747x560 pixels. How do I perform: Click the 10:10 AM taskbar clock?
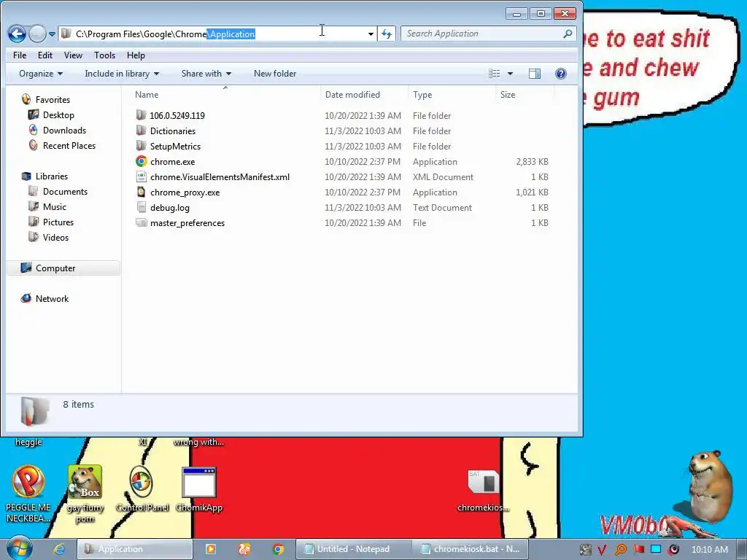[x=709, y=550]
